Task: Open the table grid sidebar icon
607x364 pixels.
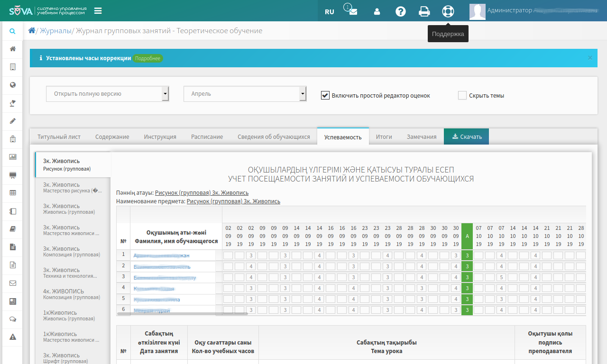Action: [13, 193]
